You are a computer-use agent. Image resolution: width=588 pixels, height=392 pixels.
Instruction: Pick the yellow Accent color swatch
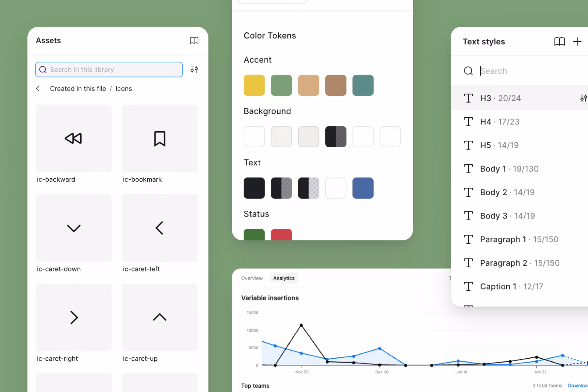point(254,85)
